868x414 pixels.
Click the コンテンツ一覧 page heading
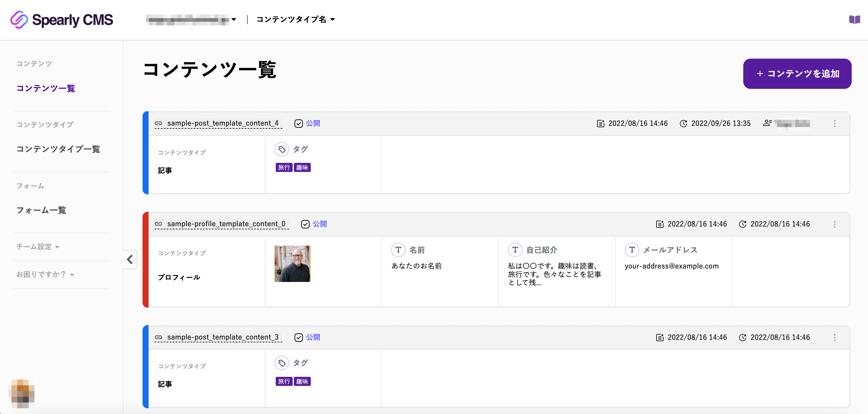pyautogui.click(x=209, y=70)
